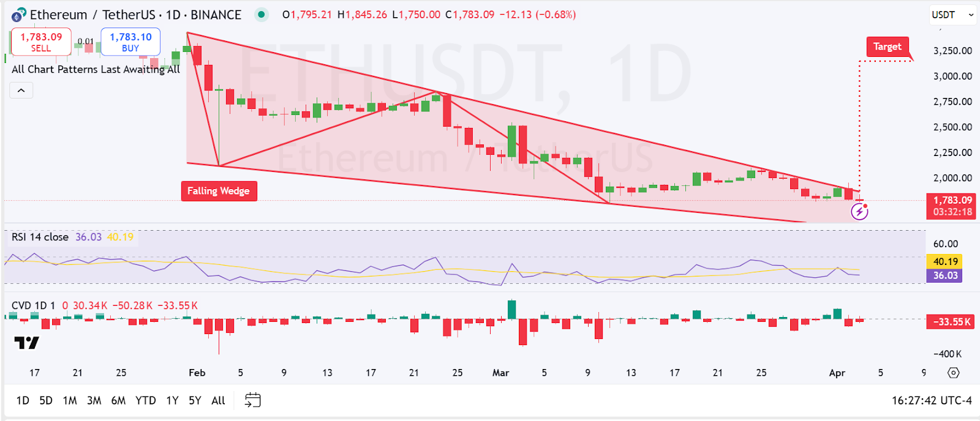Click the 40.19 RSI average label
The width and height of the screenshot is (980, 421).
click(x=945, y=261)
